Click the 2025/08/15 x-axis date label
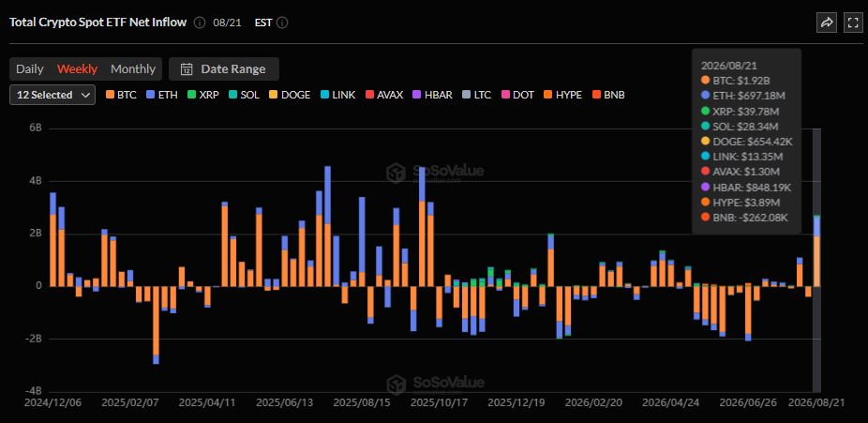 coord(362,402)
